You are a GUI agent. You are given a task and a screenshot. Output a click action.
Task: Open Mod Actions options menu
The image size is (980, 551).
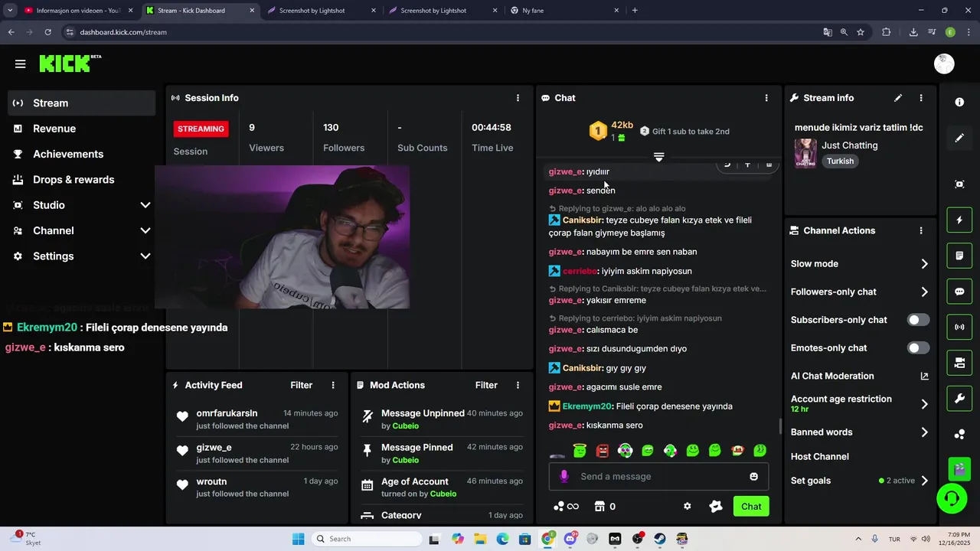(518, 385)
